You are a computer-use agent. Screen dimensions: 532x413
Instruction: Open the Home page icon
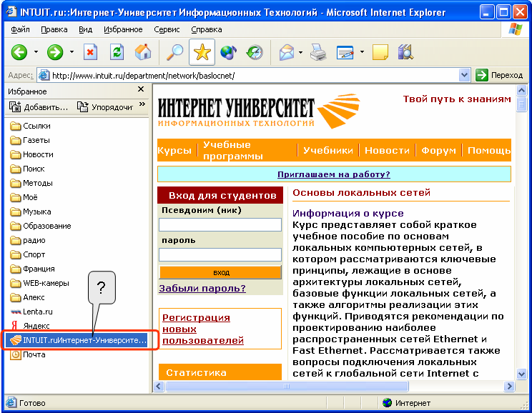(143, 52)
